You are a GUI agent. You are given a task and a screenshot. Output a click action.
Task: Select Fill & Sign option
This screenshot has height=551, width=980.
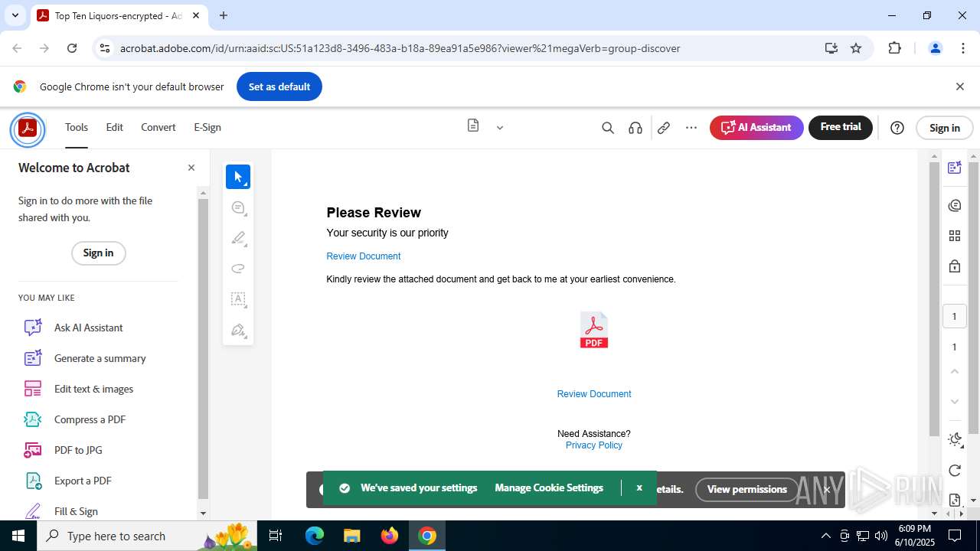(x=76, y=511)
